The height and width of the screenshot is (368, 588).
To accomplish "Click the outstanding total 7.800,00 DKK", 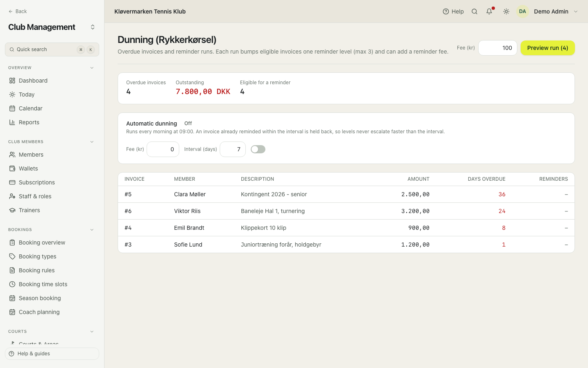I will [x=203, y=92].
